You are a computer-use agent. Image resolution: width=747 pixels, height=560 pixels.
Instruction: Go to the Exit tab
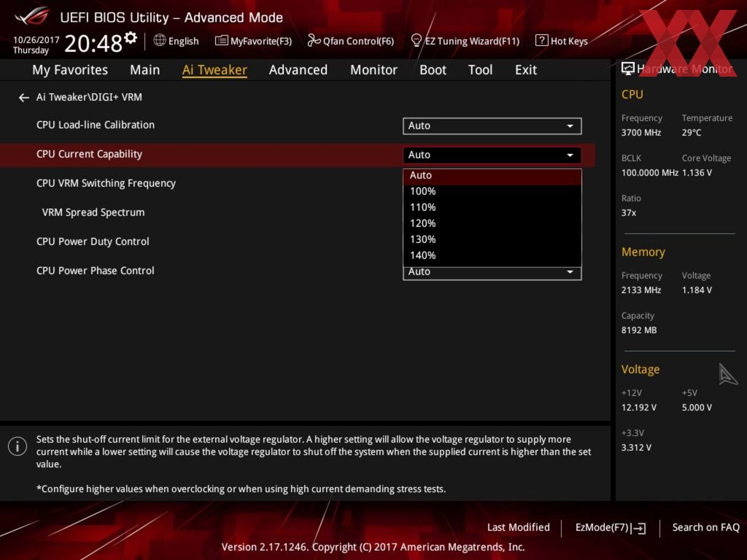526,70
